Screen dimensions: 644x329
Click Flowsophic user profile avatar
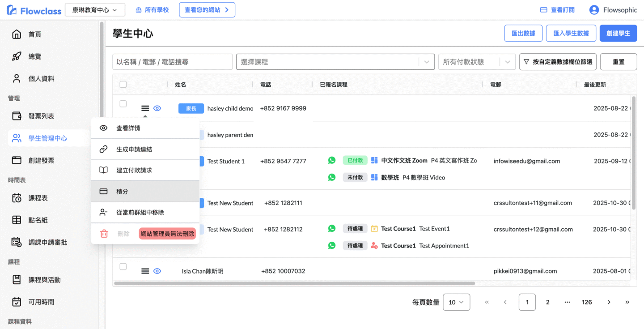594,10
